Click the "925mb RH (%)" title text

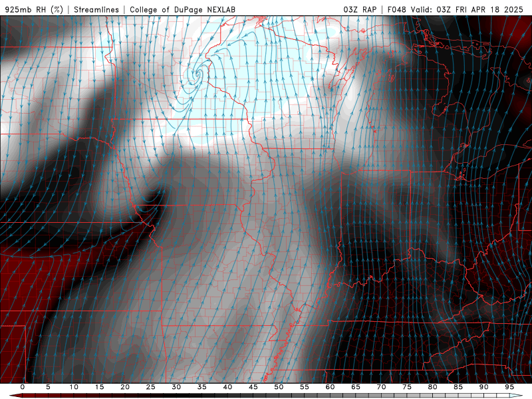35,9
